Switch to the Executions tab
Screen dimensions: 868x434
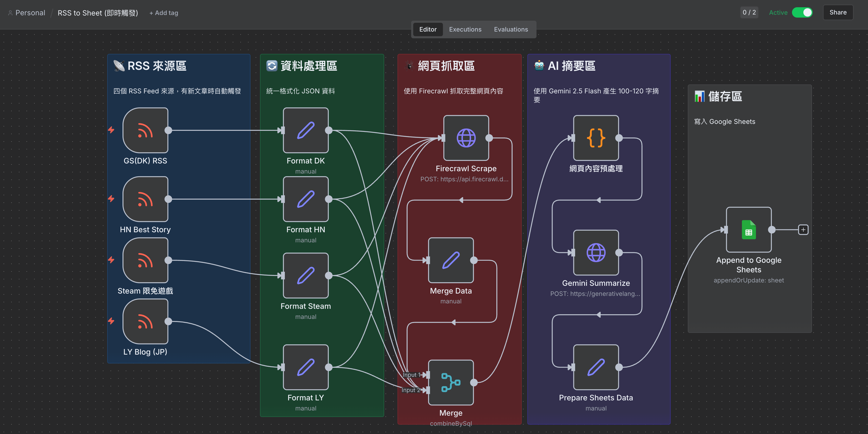click(465, 29)
